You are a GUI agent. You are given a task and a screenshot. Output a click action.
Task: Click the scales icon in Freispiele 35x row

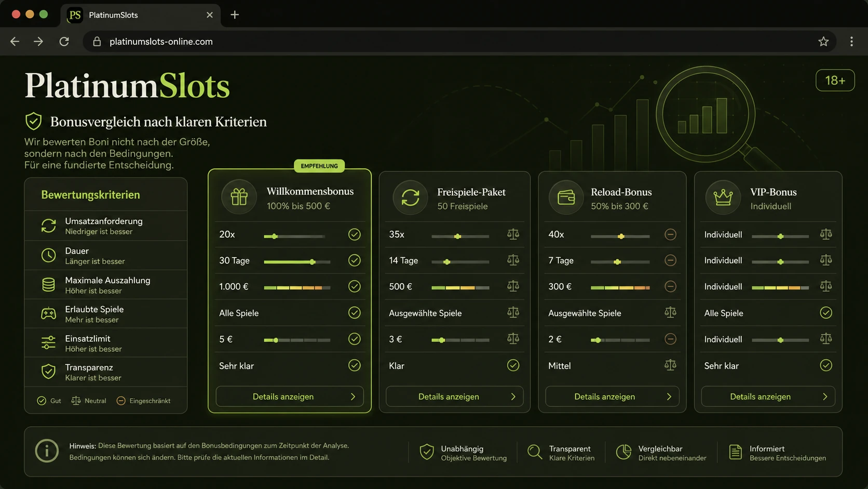[513, 234]
